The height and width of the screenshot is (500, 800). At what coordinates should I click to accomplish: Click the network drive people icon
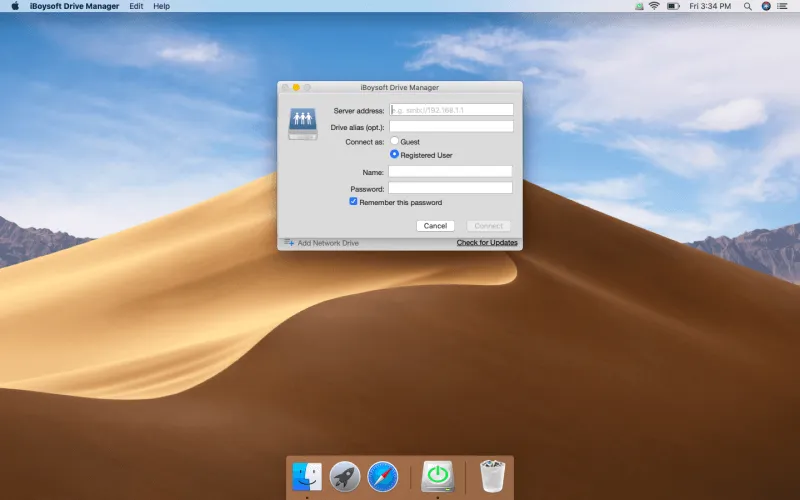pos(303,123)
